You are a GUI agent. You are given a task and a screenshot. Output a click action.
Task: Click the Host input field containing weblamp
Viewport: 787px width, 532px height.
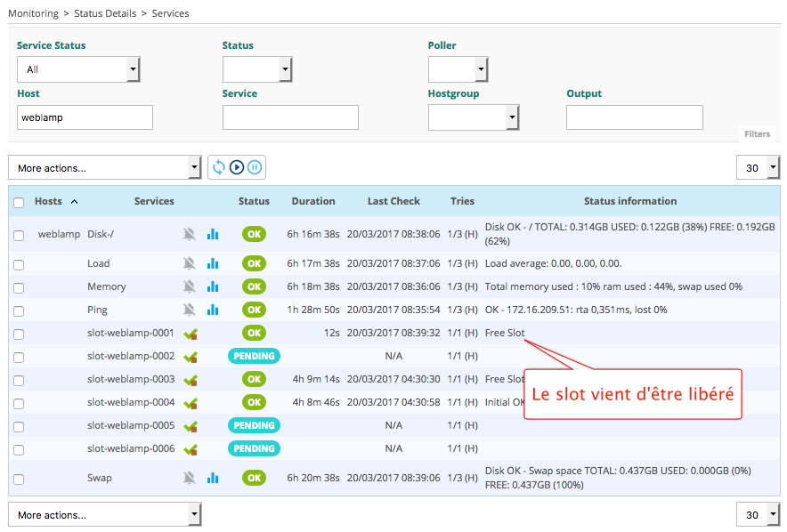85,117
